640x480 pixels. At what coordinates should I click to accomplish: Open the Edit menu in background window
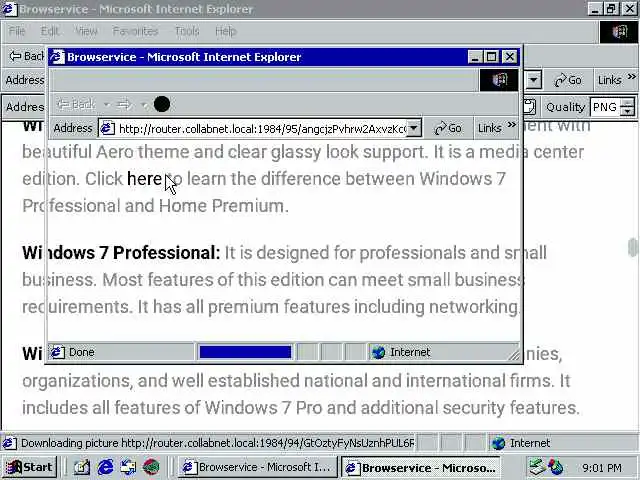pyautogui.click(x=50, y=31)
